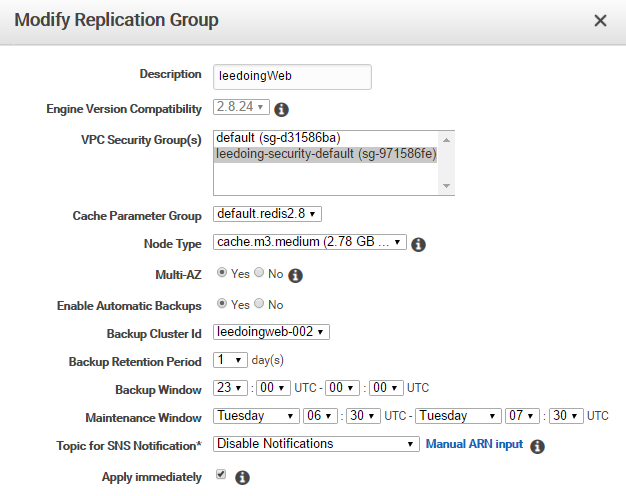This screenshot has width=626, height=496.
Task: Open Backup Retention Period days dropdown
Action: [230, 360]
